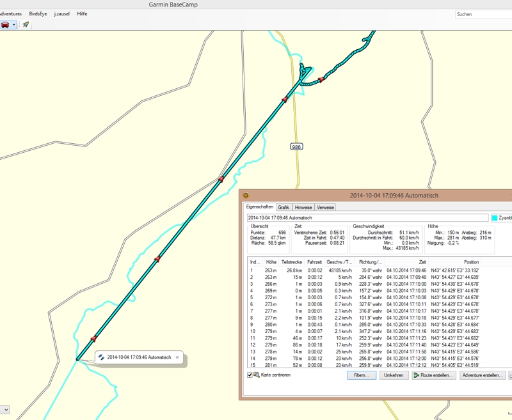Click the Adventure erstellen... button
This screenshot has width=512, height=420.
tap(483, 375)
